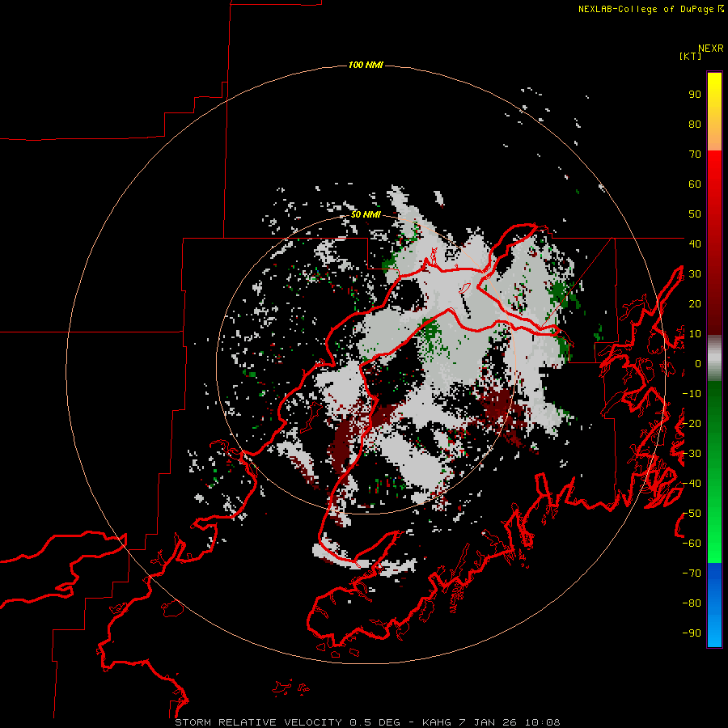Select the -70 value on velocity scale
Screen dimensions: 728x728
692,574
